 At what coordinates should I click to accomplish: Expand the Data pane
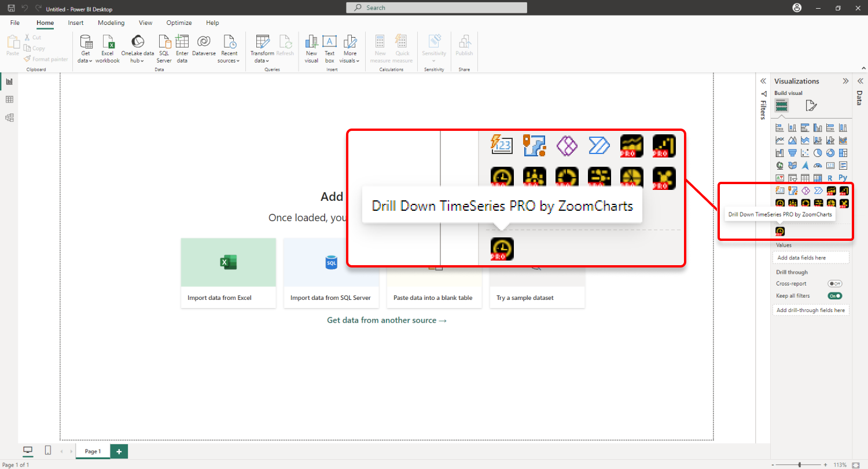860,81
